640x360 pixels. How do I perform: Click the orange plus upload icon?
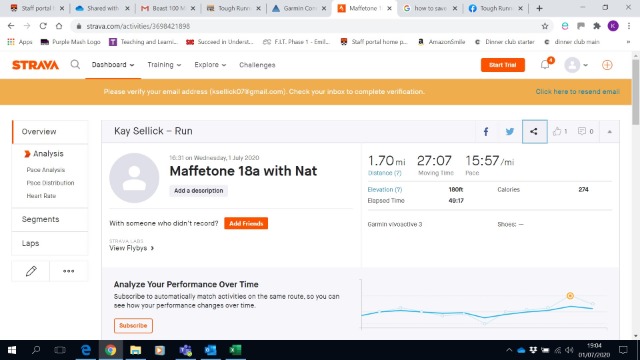coord(607,65)
